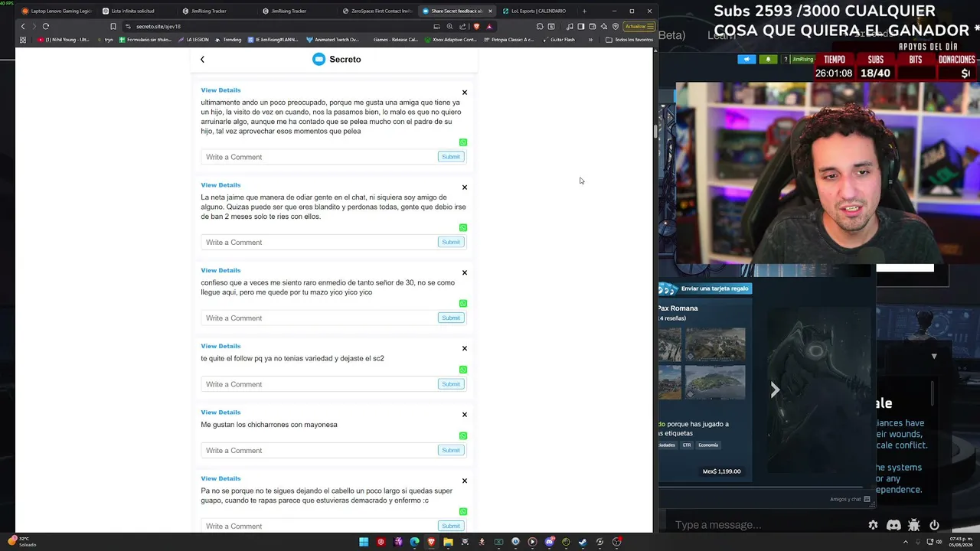Open View Details for the amiga con hijo secret
The height and width of the screenshot is (551, 980).
pyautogui.click(x=220, y=90)
